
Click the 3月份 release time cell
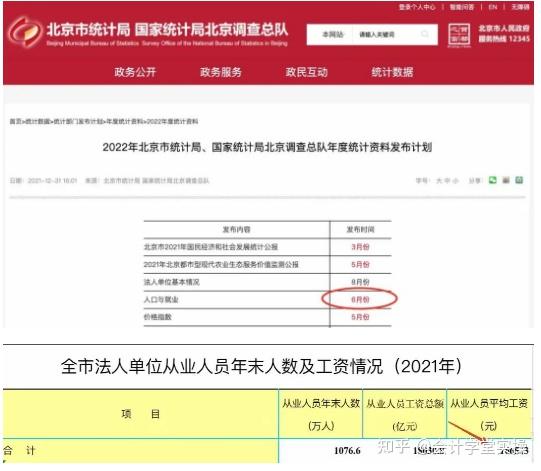tap(360, 247)
